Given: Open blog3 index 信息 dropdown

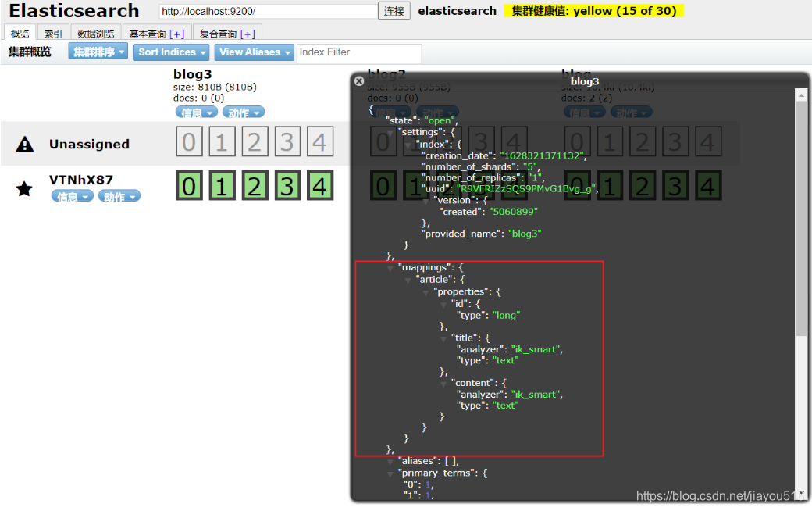Looking at the screenshot, I should (196, 113).
